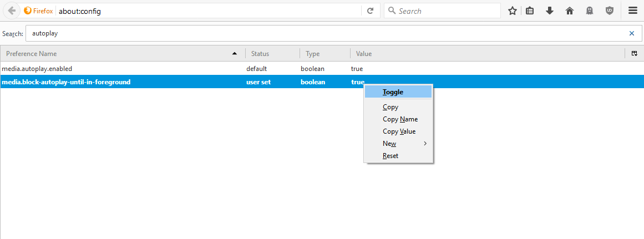Image resolution: width=644 pixels, height=239 pixels.
Task: Open the downloads arrow icon
Action: [x=550, y=11]
